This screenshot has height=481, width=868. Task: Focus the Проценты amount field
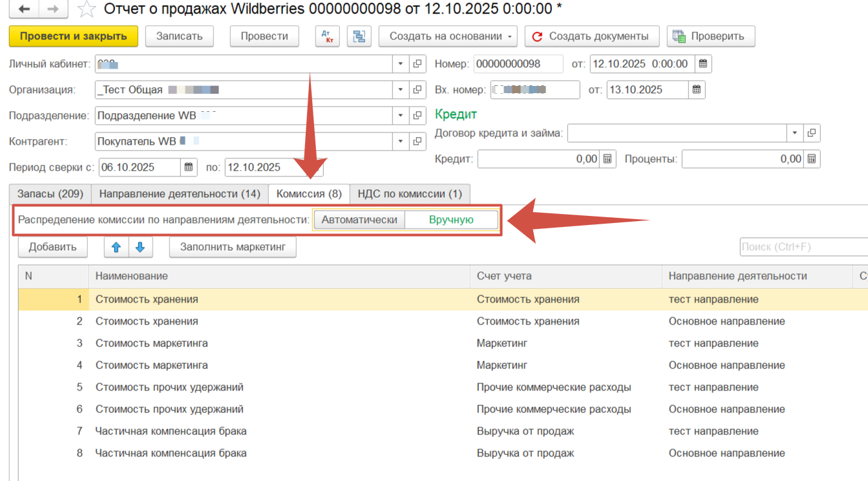(x=743, y=159)
